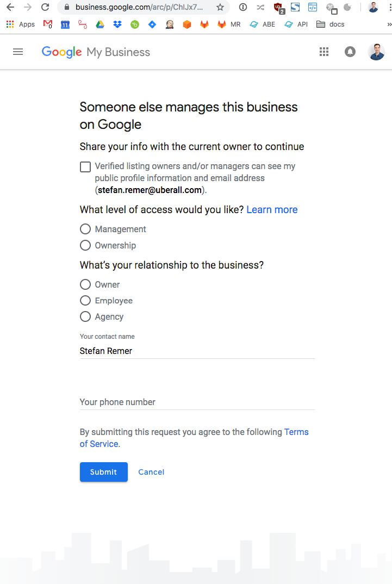Go back with the browser arrow
The image size is (392, 584).
[10, 7]
